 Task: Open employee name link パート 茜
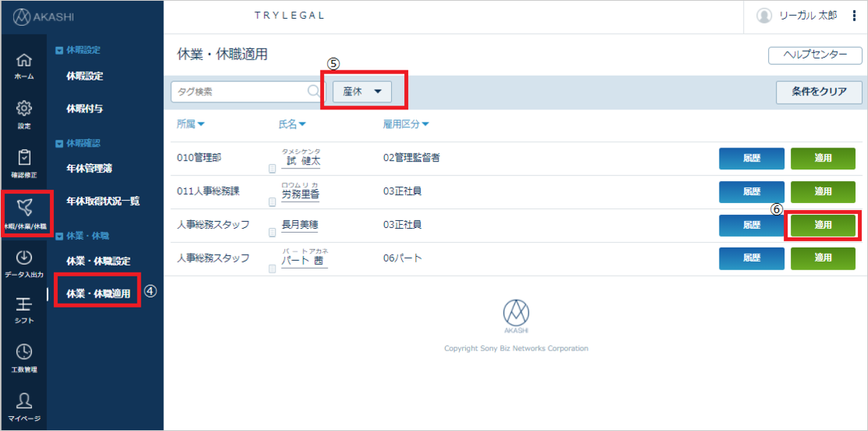click(x=304, y=260)
